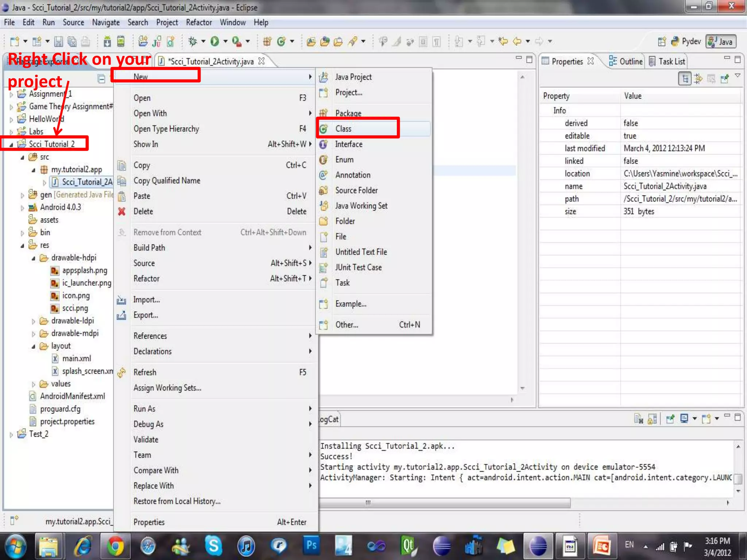Expand the HelloWorld project node
The width and height of the screenshot is (747, 560).
(x=11, y=120)
